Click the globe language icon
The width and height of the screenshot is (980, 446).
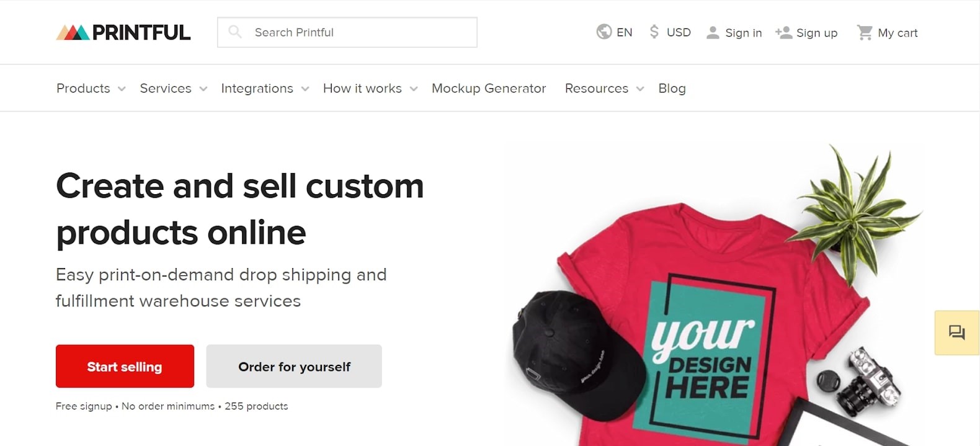(604, 32)
